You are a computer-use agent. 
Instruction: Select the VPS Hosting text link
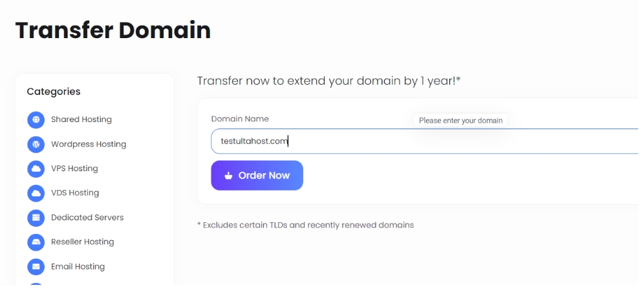point(74,169)
